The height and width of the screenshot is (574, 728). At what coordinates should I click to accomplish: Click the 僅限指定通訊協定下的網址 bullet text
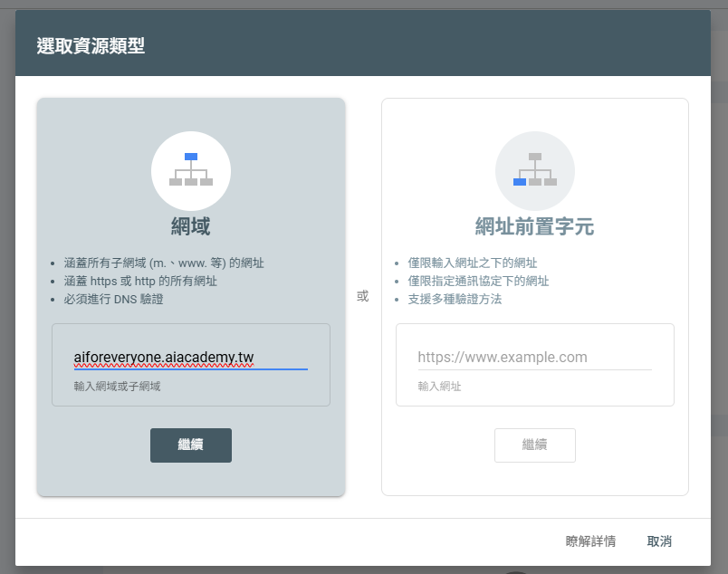pos(478,281)
